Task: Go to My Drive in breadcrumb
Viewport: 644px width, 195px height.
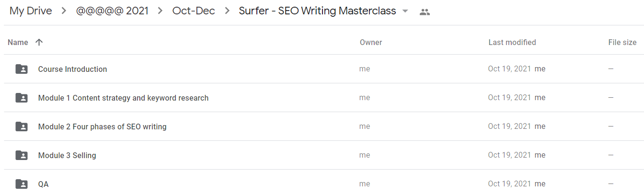Action: pyautogui.click(x=31, y=11)
